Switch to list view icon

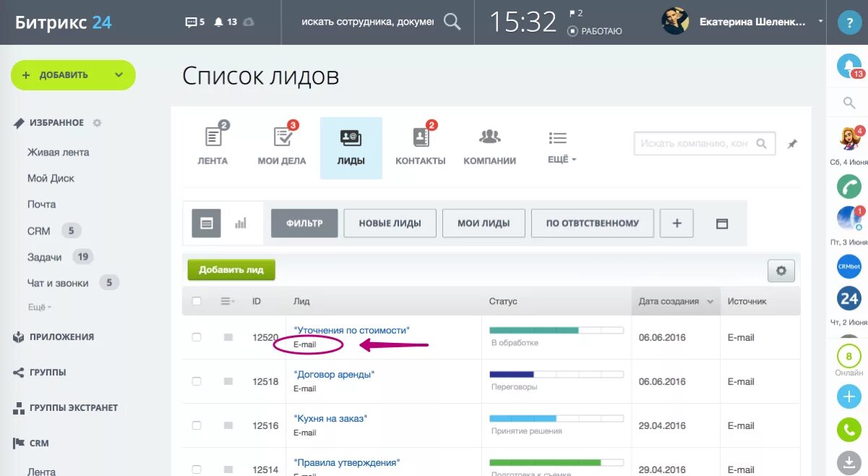point(206,224)
